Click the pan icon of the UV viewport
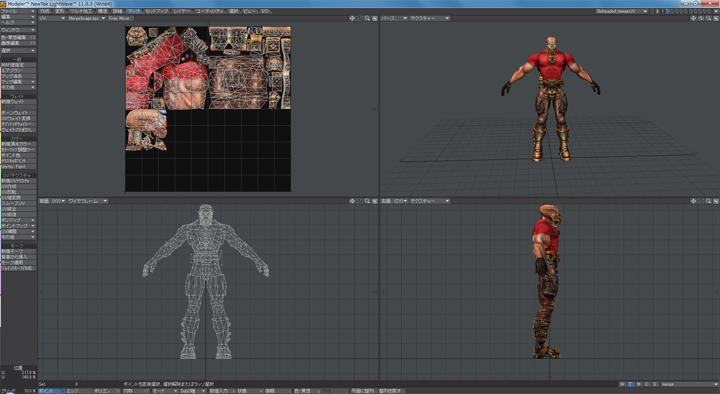Screen dimensions: 720x394 [x=352, y=18]
